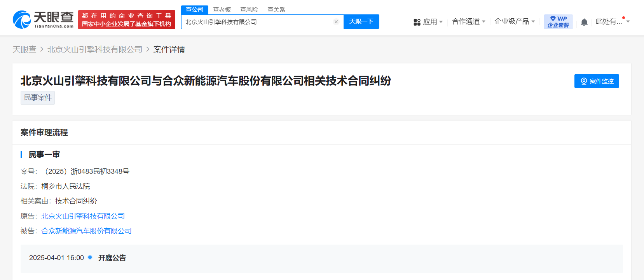Screen dimensions: 644x280
Task: Expand the 合作通道 dropdown
Action: coord(469,21)
